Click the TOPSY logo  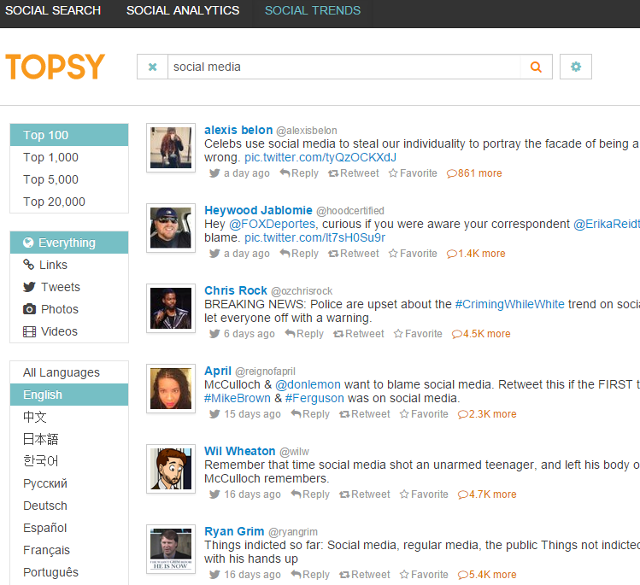click(x=55, y=66)
